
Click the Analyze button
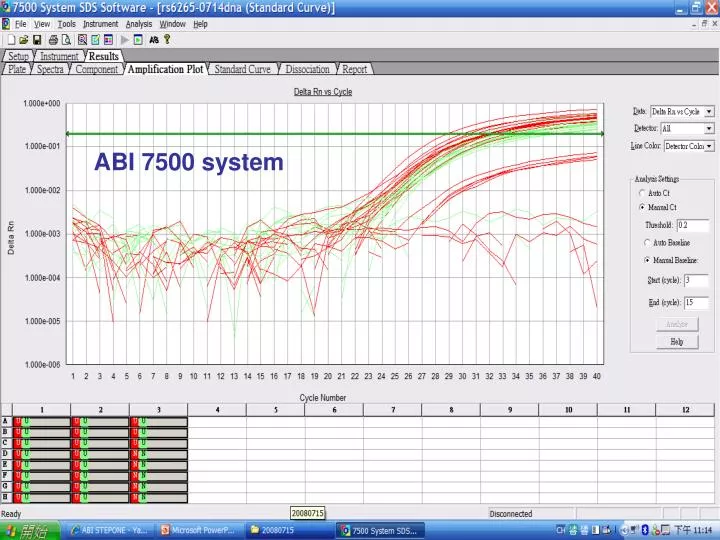[677, 324]
